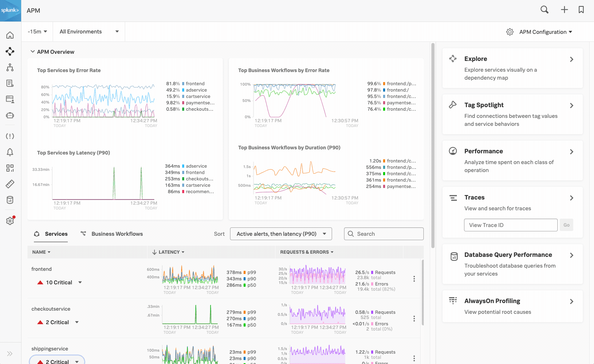
Task: Open the Home icon in the sidebar
Action: tap(10, 35)
